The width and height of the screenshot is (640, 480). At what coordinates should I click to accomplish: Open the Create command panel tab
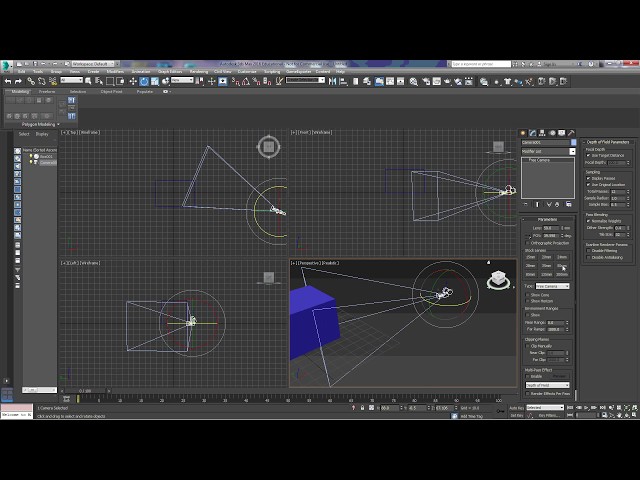click(523, 133)
